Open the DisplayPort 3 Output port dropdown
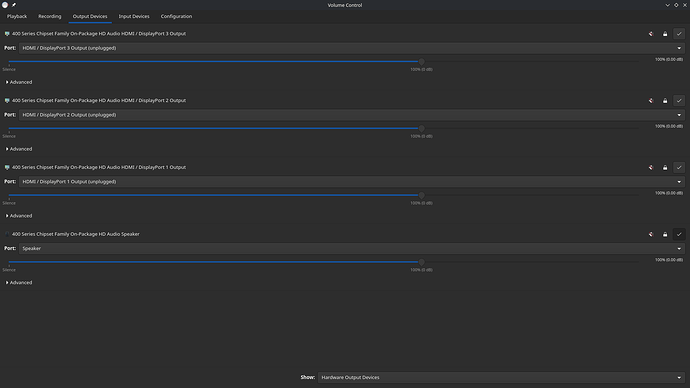 352,48
